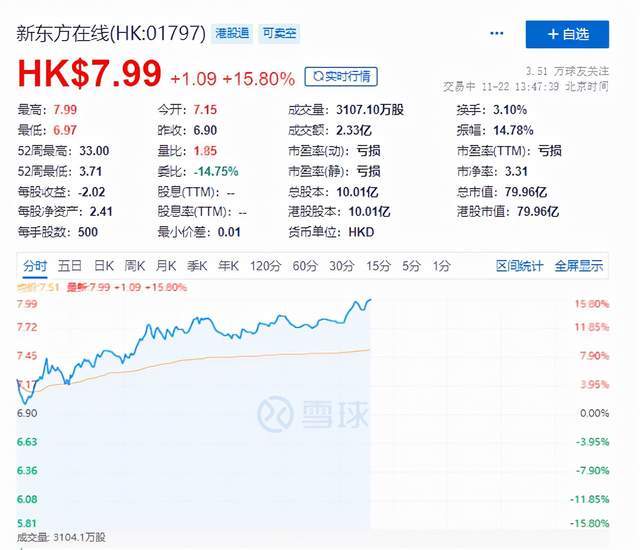Click the 52周最高 33.00 value
The image size is (640, 550).
pos(94,151)
